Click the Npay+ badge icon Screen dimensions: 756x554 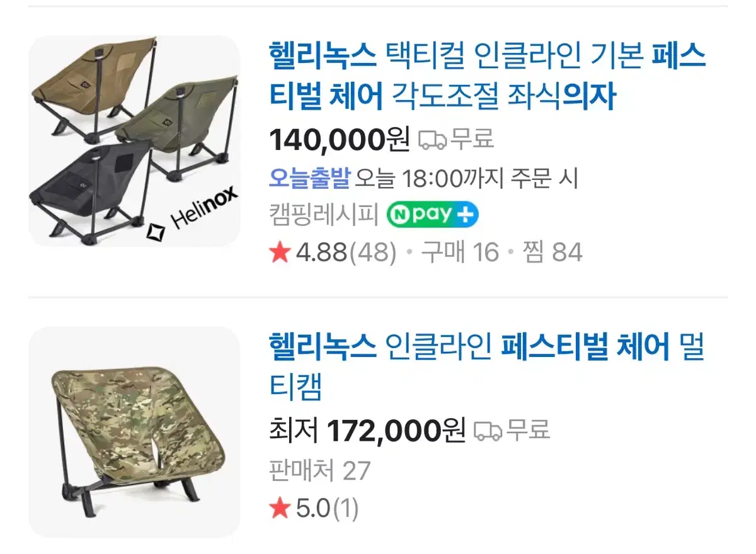point(432,215)
